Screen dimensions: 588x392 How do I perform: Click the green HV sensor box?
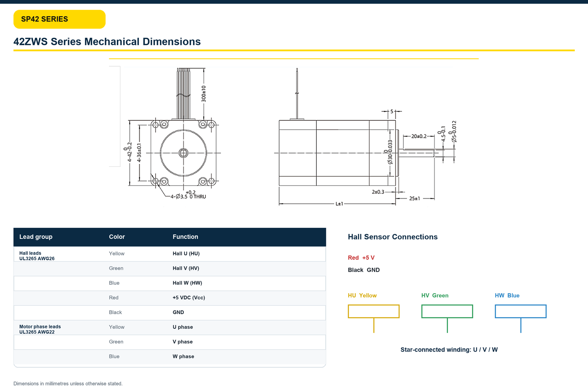[x=447, y=312]
